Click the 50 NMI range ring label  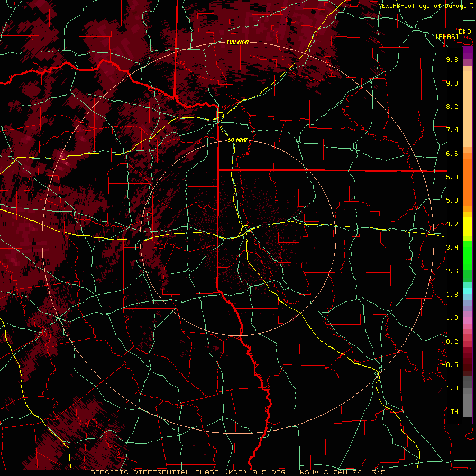coord(237,140)
